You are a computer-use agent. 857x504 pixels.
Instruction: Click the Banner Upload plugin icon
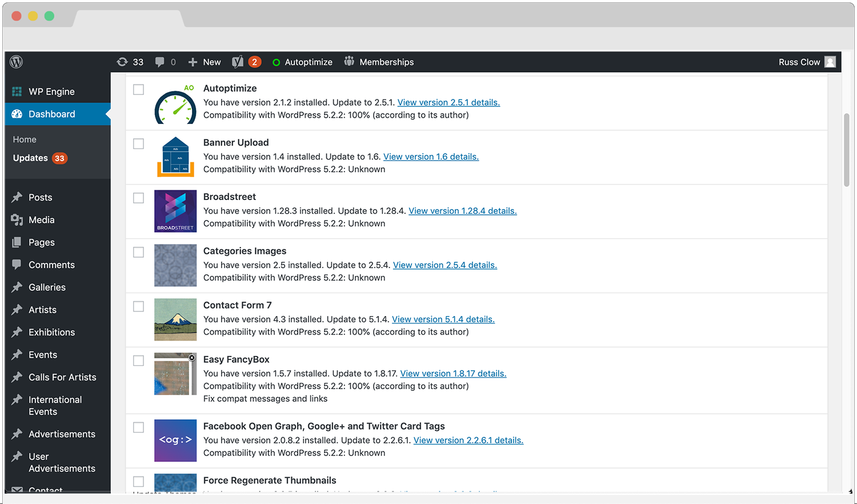pyautogui.click(x=175, y=157)
